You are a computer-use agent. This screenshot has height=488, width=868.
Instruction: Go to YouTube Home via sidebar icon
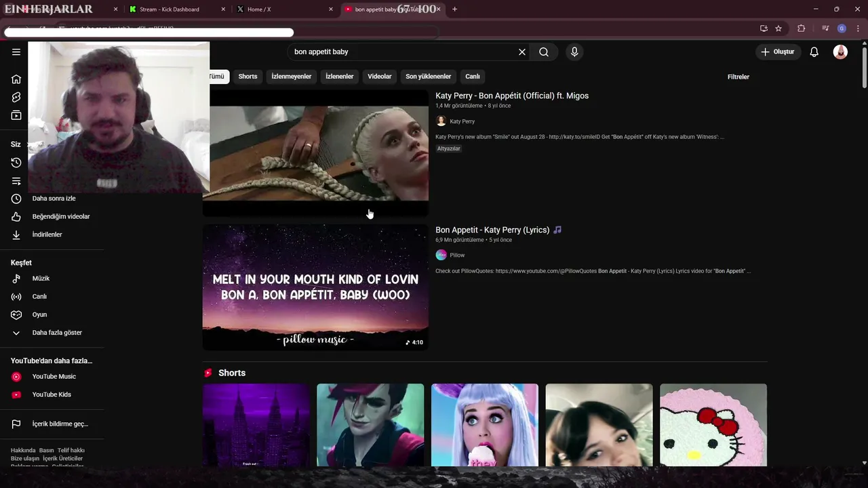(16, 79)
